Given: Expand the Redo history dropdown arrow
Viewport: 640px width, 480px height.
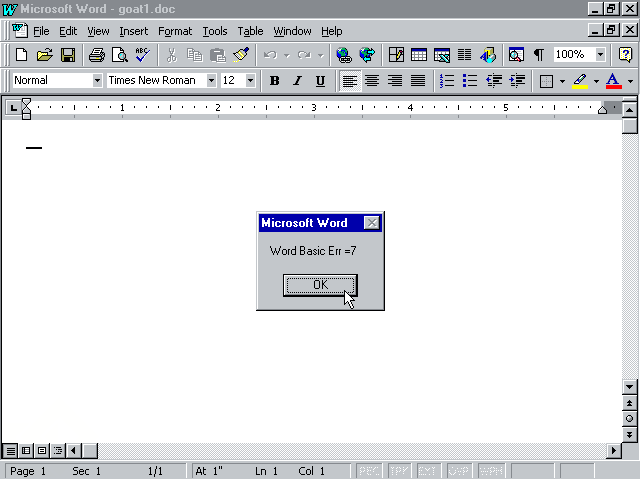Looking at the screenshot, I should pos(320,55).
